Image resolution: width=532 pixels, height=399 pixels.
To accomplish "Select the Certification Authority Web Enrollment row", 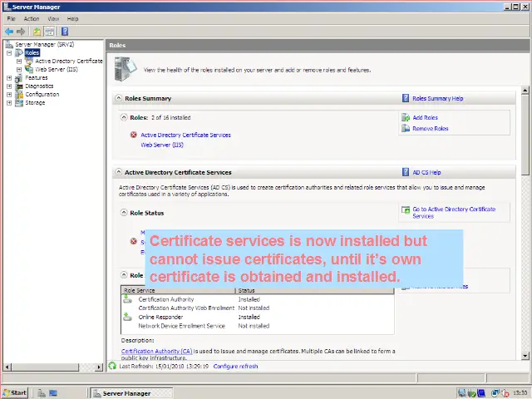I will coord(258,308).
